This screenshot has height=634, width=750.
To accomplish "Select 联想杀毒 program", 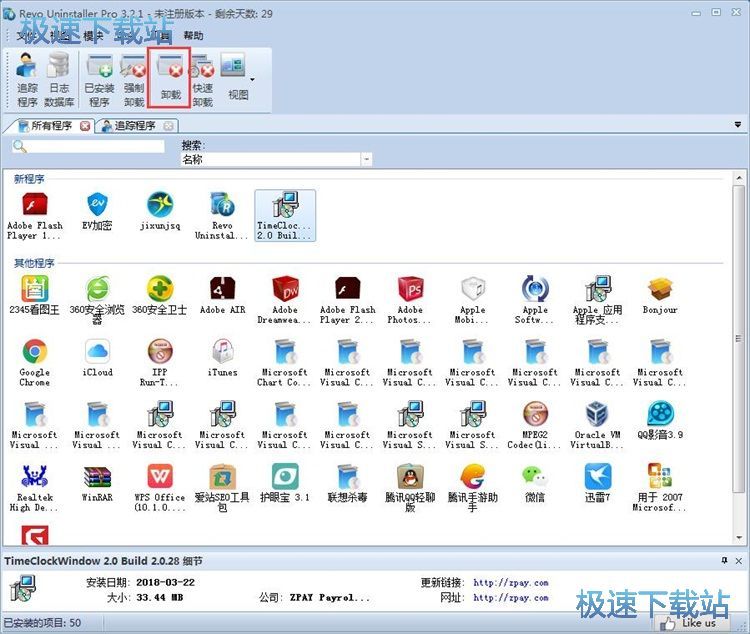I will (x=348, y=483).
